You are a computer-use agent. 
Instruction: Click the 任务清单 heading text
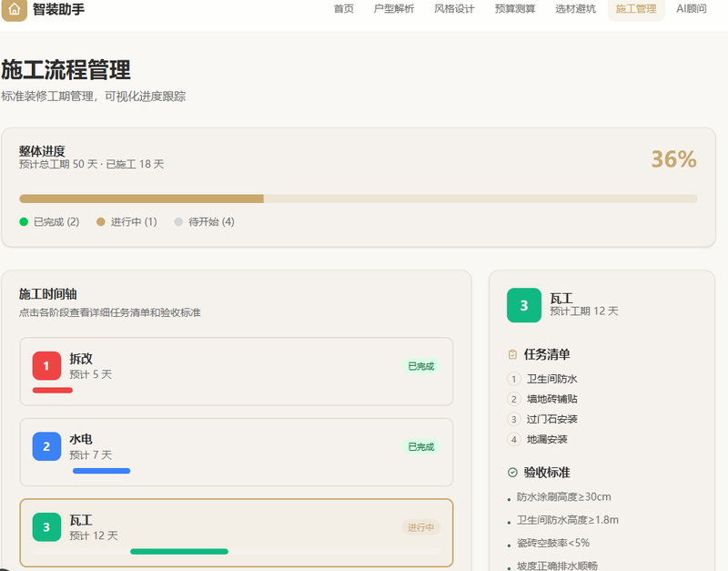tap(547, 354)
